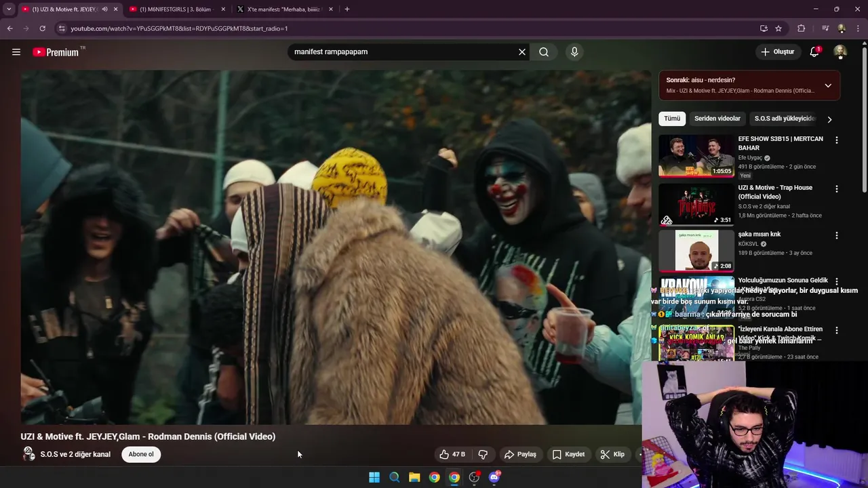Screen dimensions: 868x488
Task: Reload the page
Action: point(42,28)
